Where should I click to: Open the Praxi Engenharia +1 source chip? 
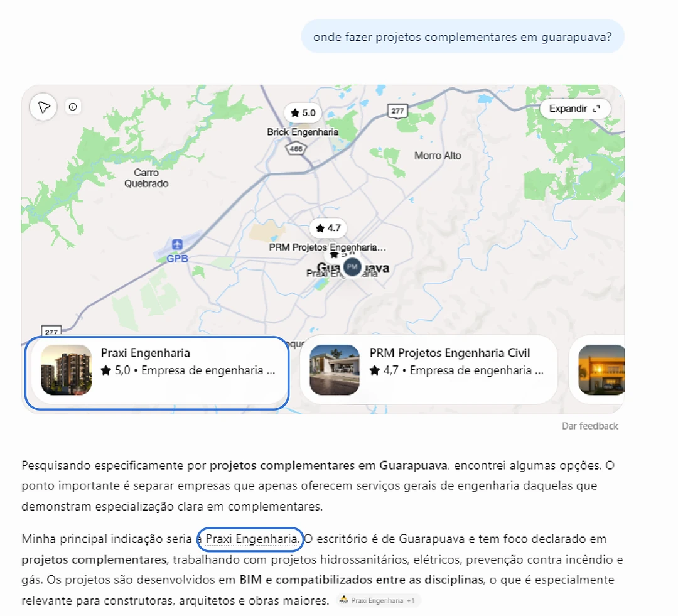pyautogui.click(x=378, y=600)
